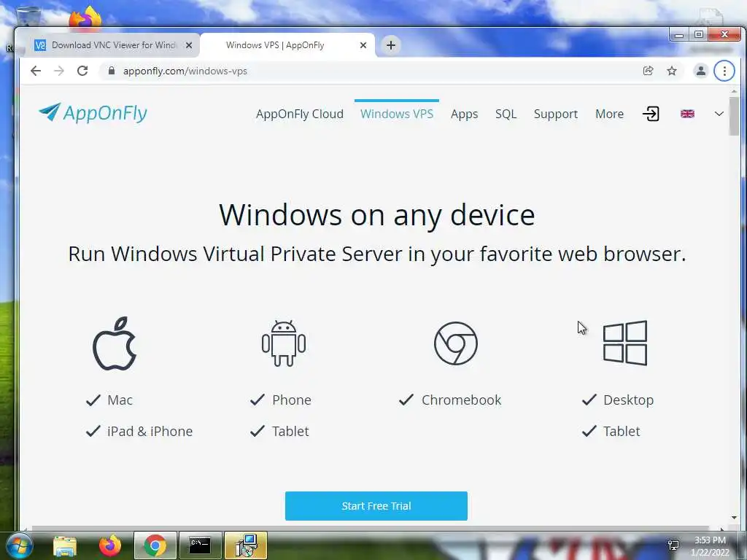Click the vertical scrollbar thumb
This screenshot has width=747, height=560.
[734, 116]
